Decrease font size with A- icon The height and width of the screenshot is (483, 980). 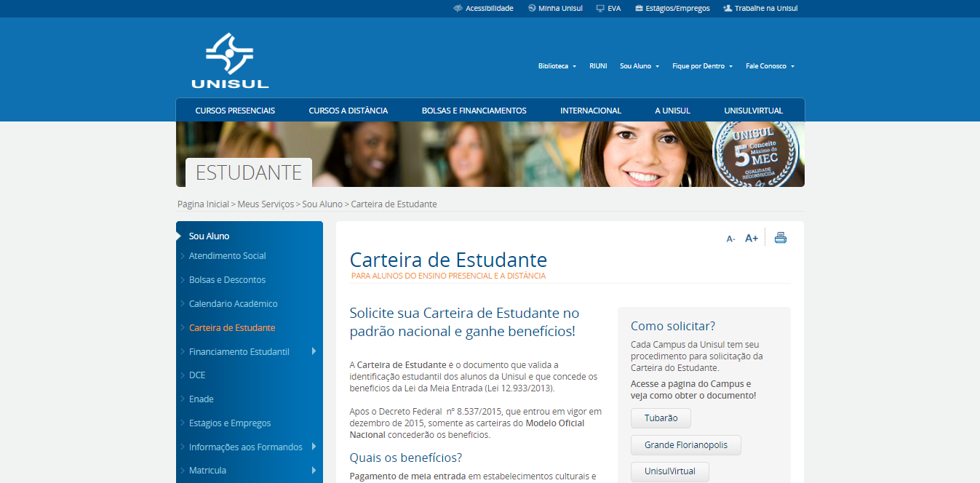point(730,239)
